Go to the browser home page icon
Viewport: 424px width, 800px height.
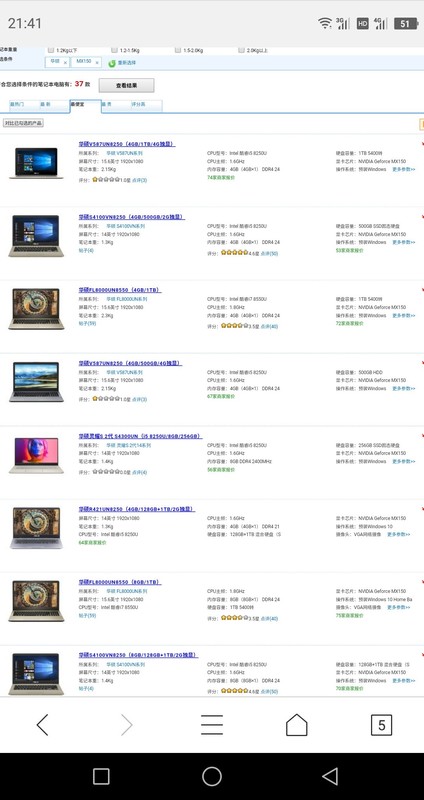pos(296,724)
